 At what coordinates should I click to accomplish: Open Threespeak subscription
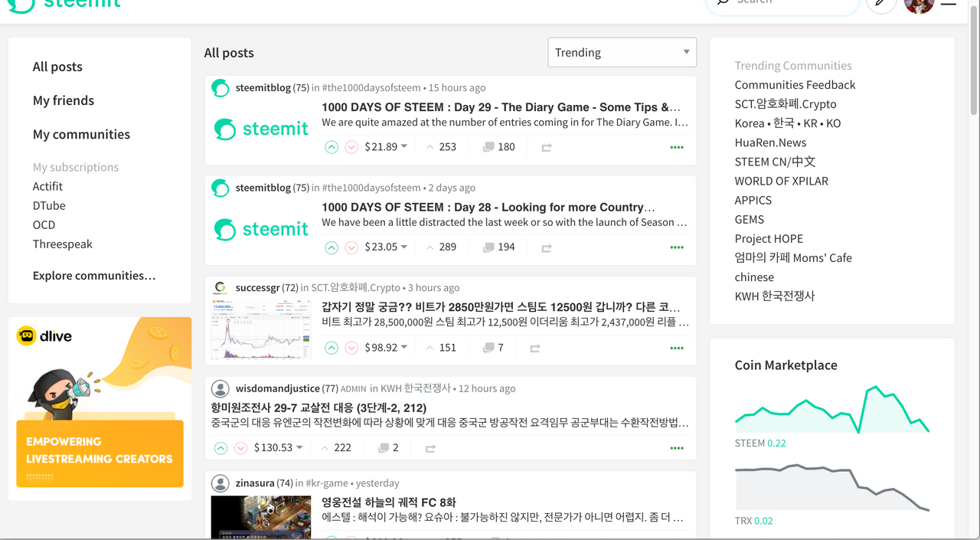pyautogui.click(x=63, y=244)
